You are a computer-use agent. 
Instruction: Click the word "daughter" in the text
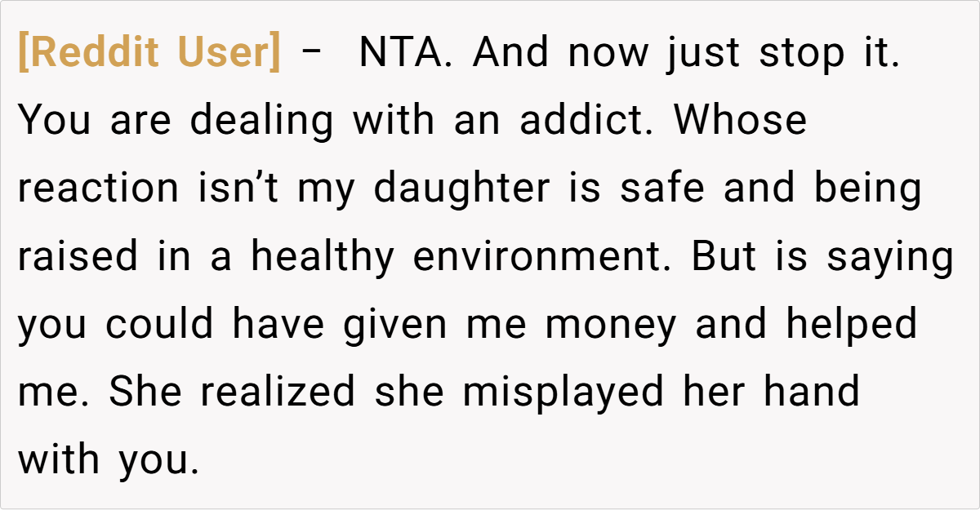[462, 188]
